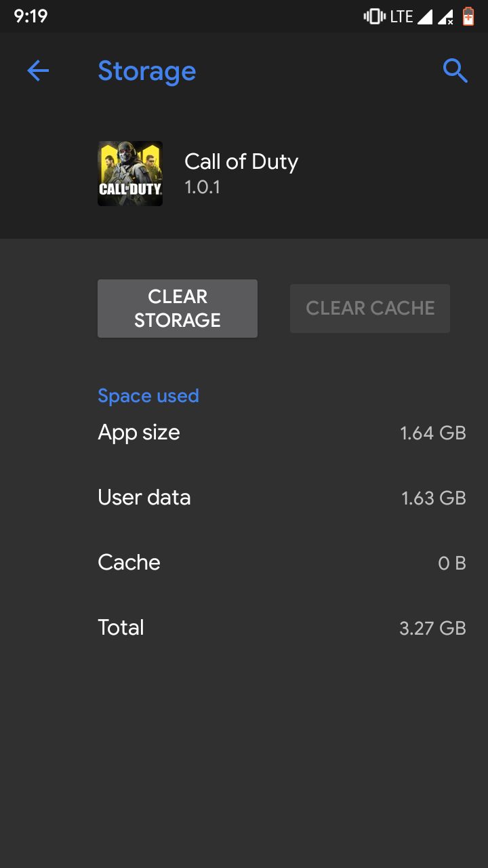This screenshot has height=868, width=488.
Task: Tap the clock in the status bar
Action: pos(31,16)
